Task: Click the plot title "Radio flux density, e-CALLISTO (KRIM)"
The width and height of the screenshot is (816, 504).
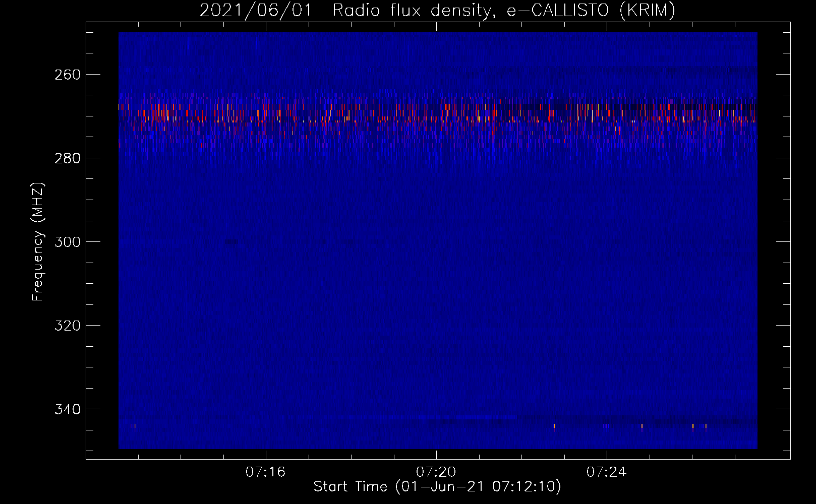Action: point(503,10)
